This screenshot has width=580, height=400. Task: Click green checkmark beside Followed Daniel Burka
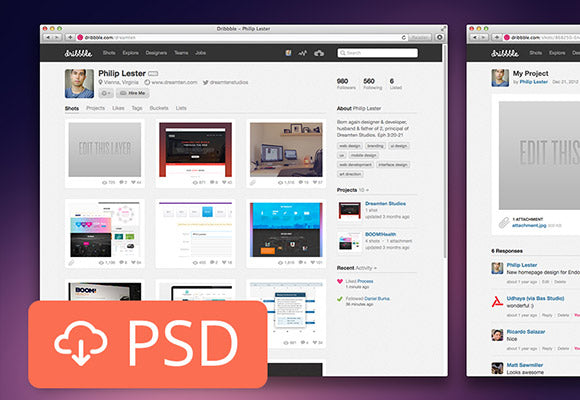click(340, 299)
